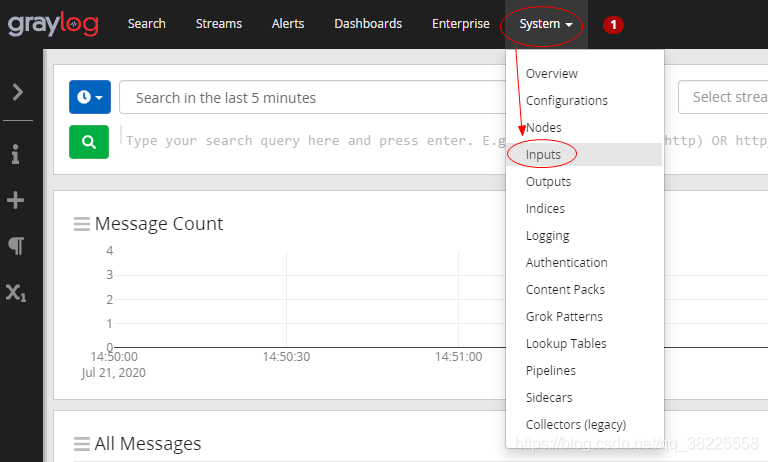Select Nodes from System menu
Image resolution: width=768 pixels, height=462 pixels.
click(x=584, y=127)
